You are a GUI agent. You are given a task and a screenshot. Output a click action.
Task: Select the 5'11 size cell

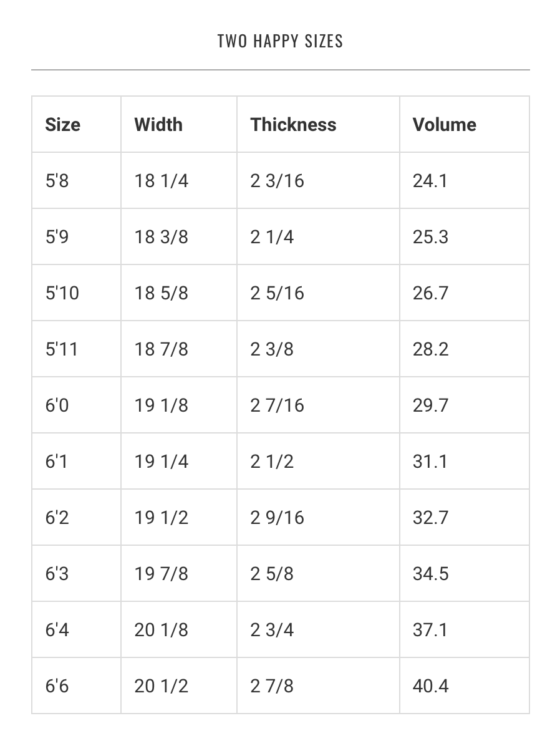click(76, 349)
